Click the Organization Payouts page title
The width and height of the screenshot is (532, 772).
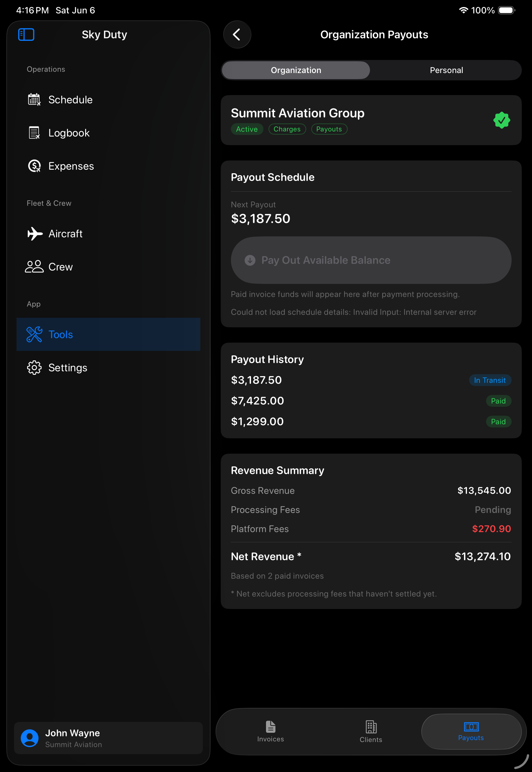[x=374, y=35]
